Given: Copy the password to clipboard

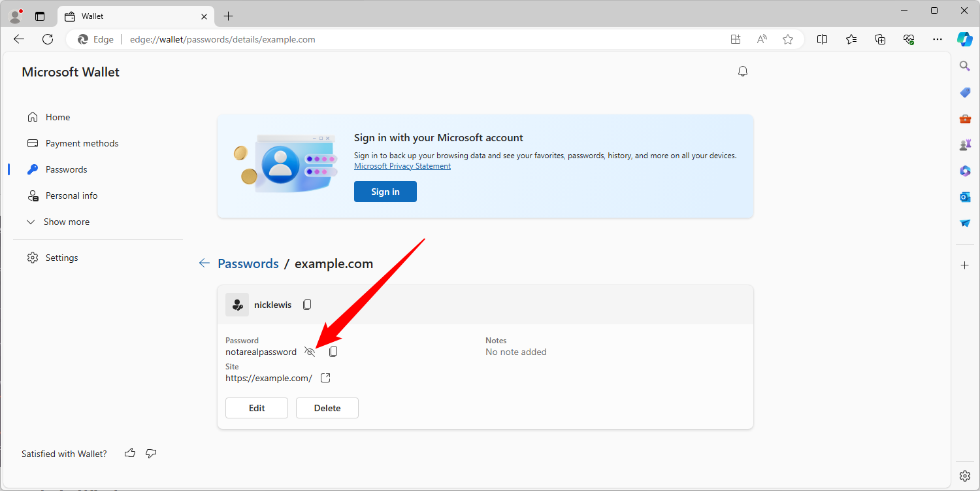Looking at the screenshot, I should [333, 352].
